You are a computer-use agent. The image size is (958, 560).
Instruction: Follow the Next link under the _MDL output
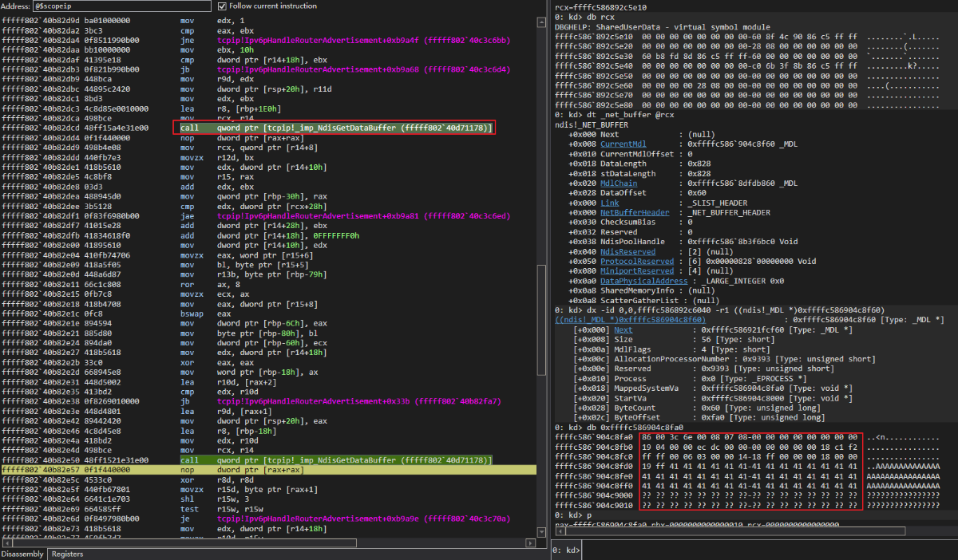tap(623, 329)
